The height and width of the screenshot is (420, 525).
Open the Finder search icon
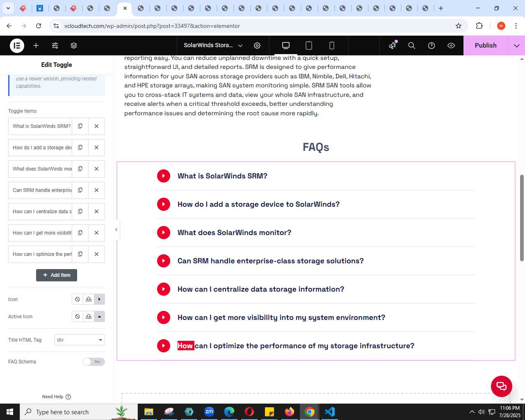412,46
